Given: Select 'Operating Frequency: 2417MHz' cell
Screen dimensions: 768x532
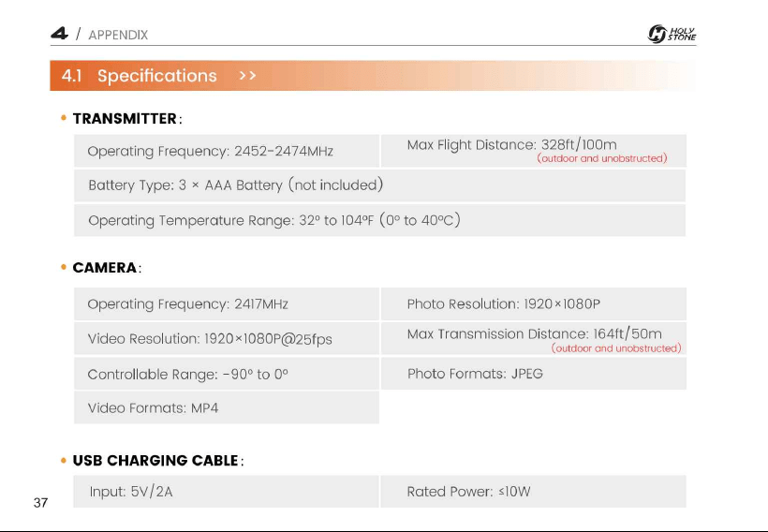Looking at the screenshot, I should 227,304.
